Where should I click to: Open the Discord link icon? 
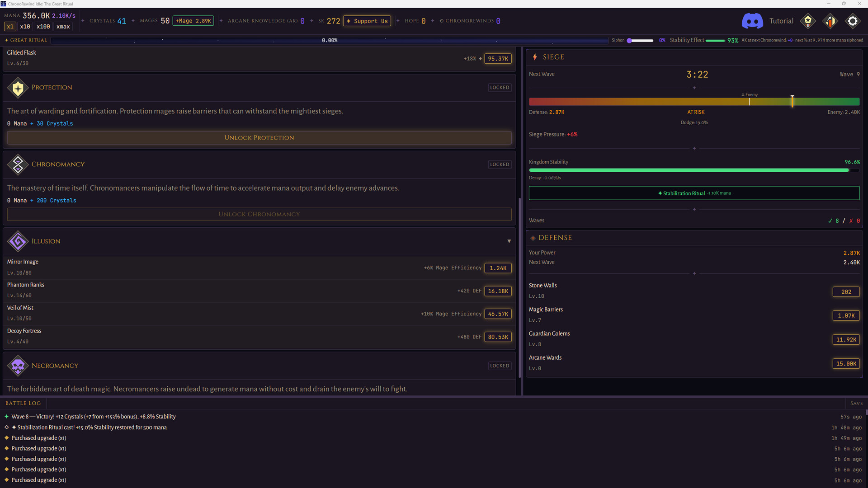click(x=752, y=21)
